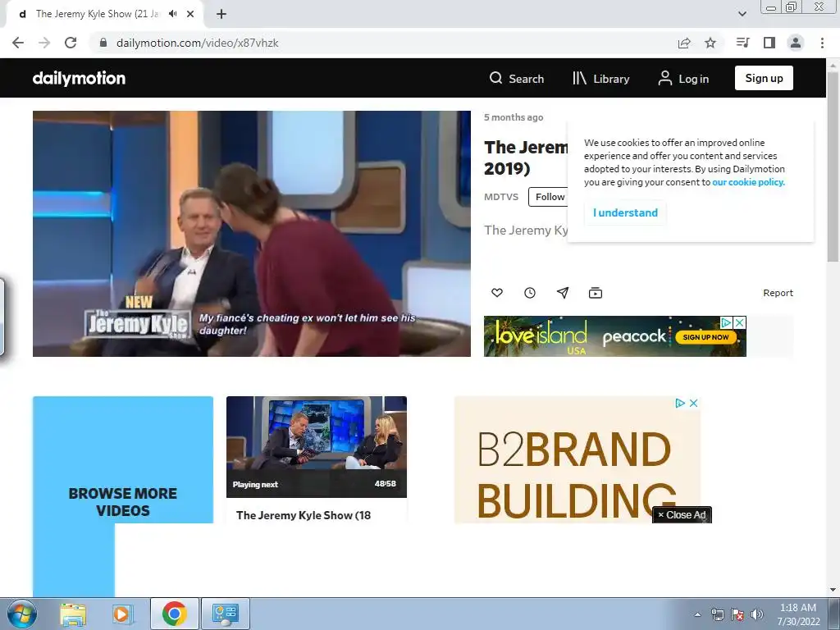840x630 pixels.
Task: Open Windows Media Player from taskbar
Action: (123, 614)
